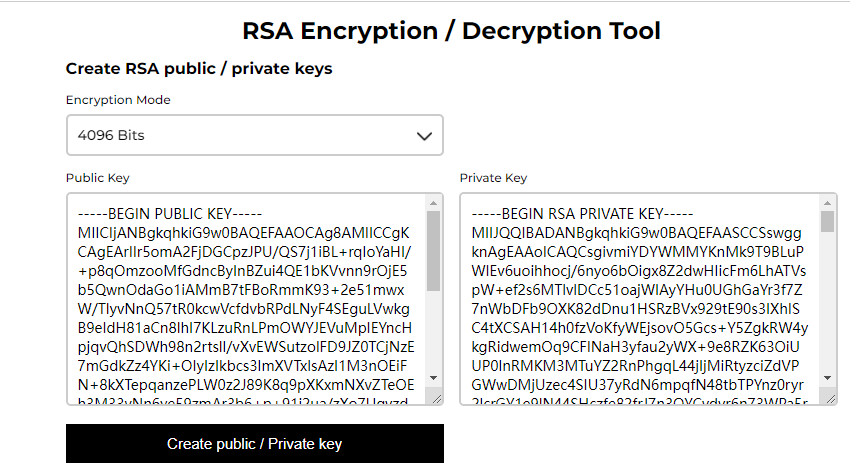Click the Public Key scrollbar up arrow
The image size is (850, 471).
(433, 203)
